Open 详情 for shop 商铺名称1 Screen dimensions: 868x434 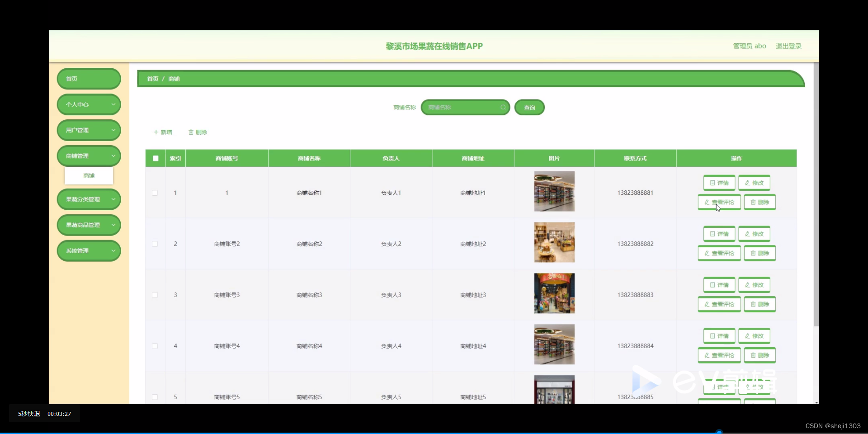(718, 183)
